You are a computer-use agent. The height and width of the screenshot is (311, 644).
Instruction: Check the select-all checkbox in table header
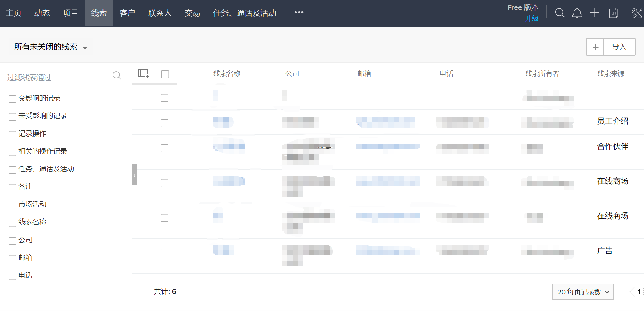165,74
